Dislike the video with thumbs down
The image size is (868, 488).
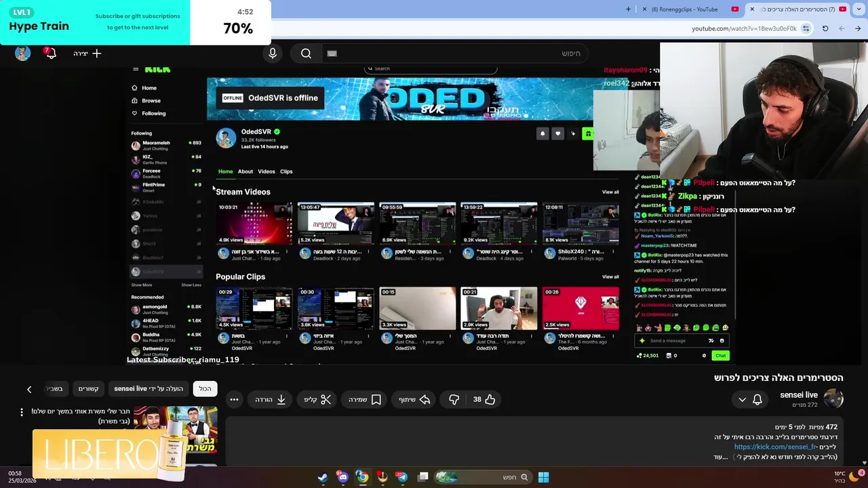454,399
